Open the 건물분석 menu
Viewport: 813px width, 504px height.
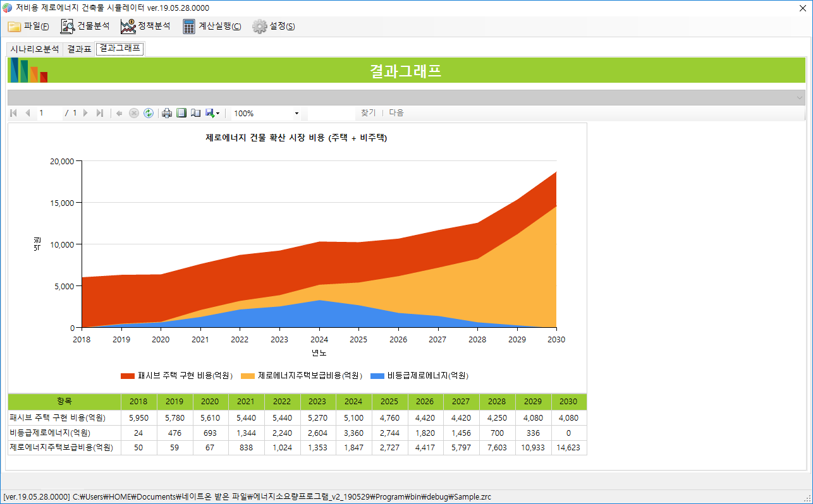tap(85, 27)
